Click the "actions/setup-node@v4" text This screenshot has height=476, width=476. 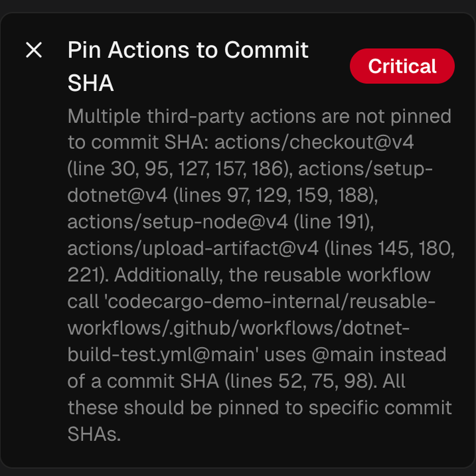tap(177, 222)
